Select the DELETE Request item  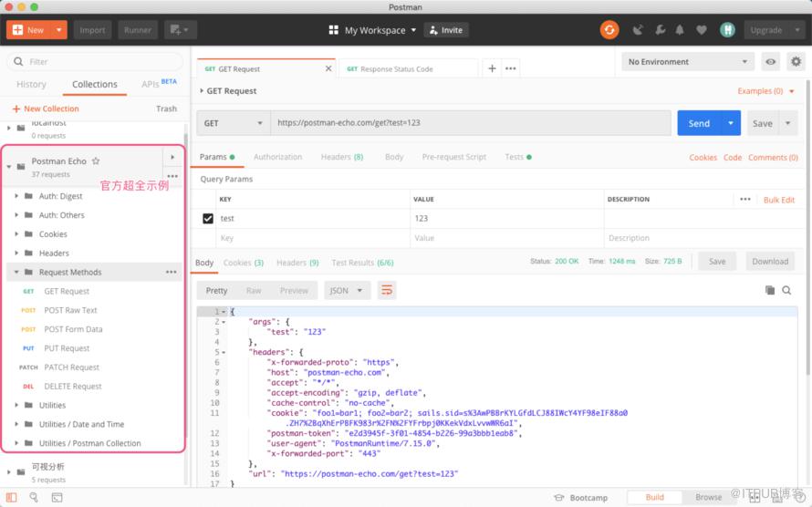(x=73, y=387)
